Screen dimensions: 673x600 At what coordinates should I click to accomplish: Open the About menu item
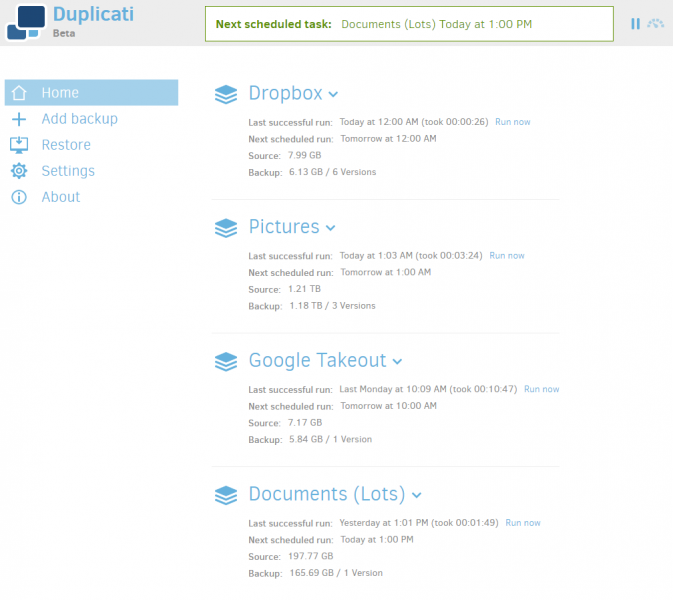[61, 197]
